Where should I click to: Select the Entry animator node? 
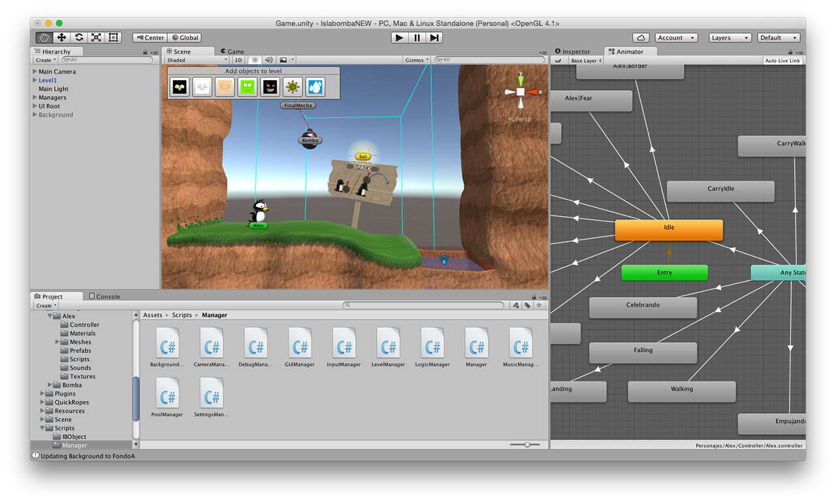[x=664, y=273]
